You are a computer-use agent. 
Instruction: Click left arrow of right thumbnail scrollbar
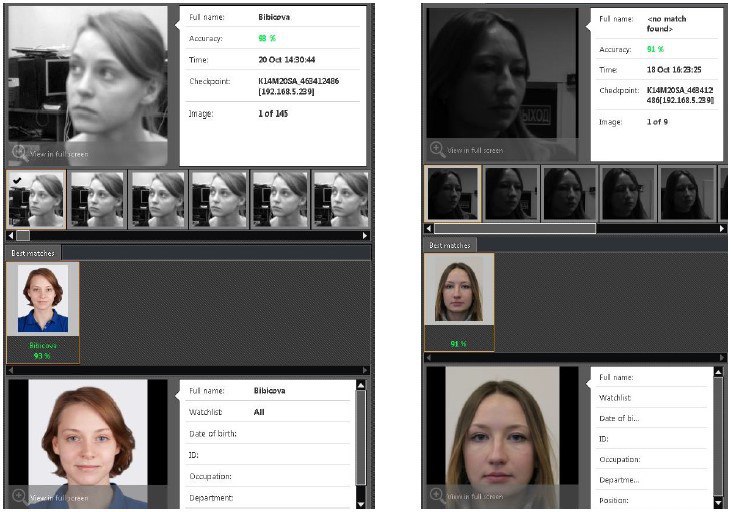tap(429, 228)
